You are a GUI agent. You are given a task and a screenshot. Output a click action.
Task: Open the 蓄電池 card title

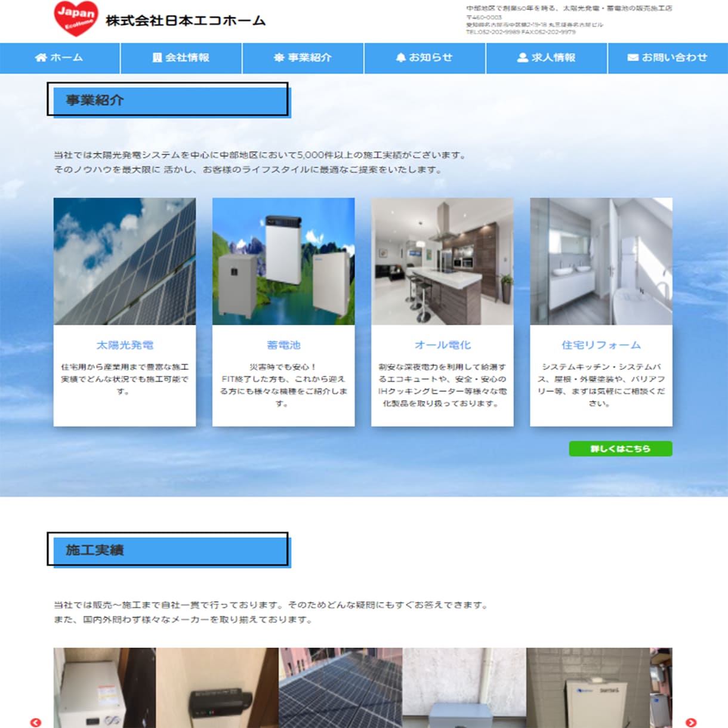pyautogui.click(x=283, y=345)
